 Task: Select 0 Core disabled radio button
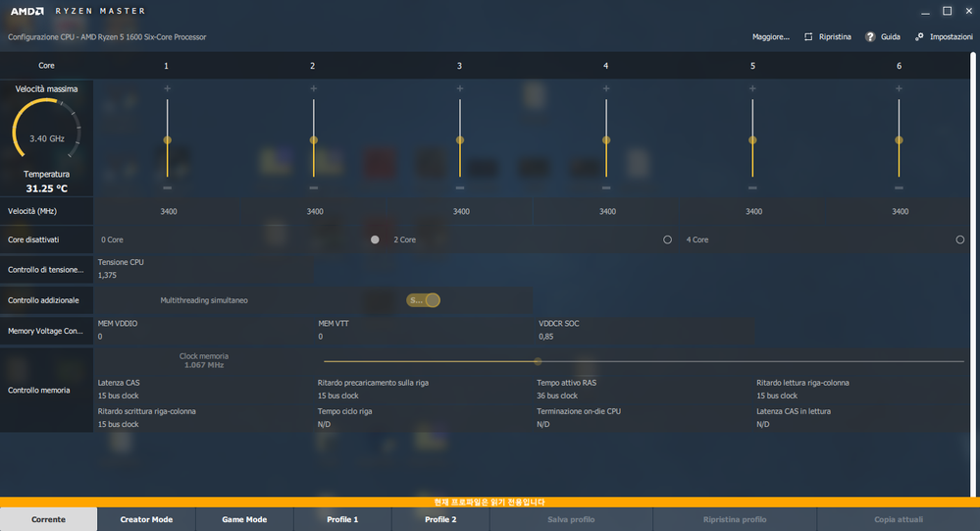375,239
